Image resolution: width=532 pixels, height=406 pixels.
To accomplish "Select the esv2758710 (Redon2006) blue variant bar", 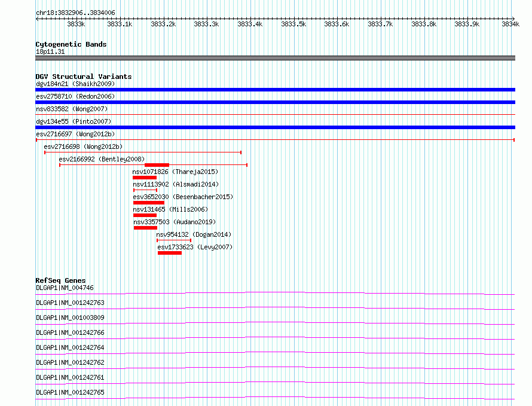I will [275, 102].
